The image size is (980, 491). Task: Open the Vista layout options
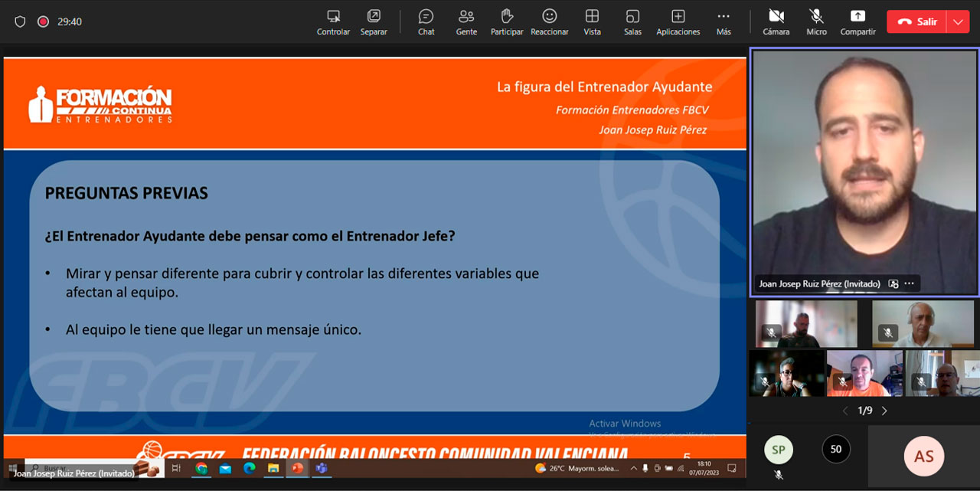(x=592, y=22)
